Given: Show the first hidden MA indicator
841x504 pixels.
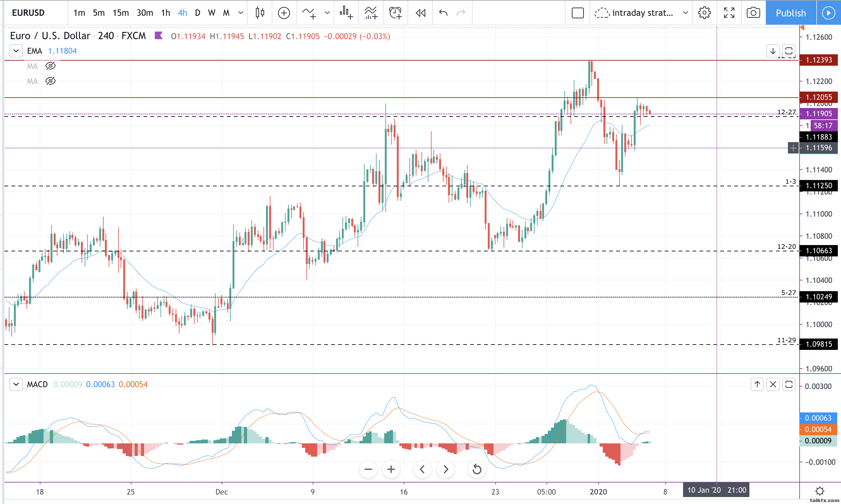Looking at the screenshot, I should pos(50,66).
